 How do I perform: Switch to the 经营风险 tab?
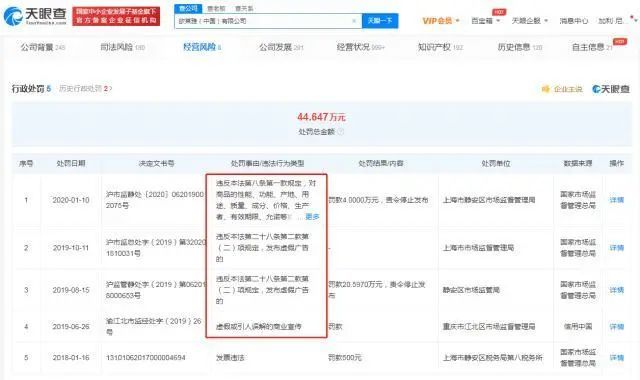tap(202, 47)
